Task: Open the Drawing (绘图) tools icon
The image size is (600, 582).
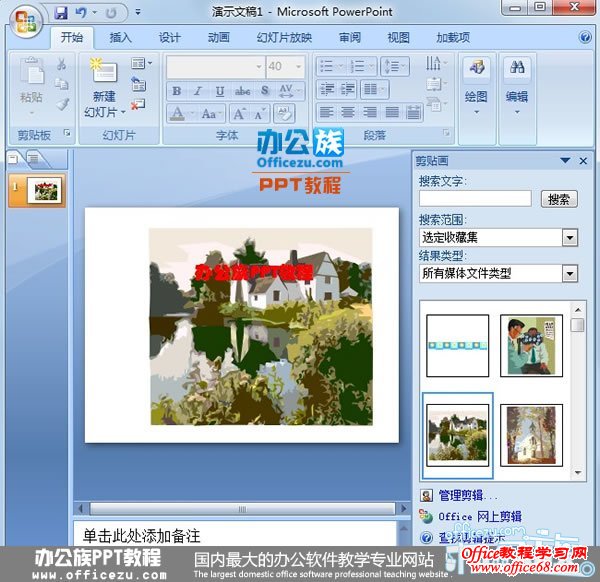Action: click(x=476, y=69)
